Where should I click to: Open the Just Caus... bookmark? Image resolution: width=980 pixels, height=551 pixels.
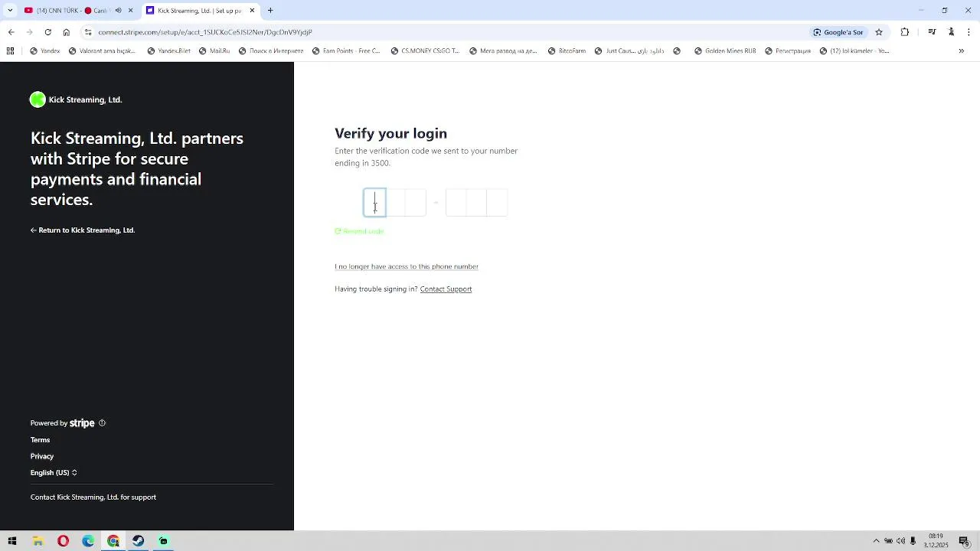[x=629, y=51]
